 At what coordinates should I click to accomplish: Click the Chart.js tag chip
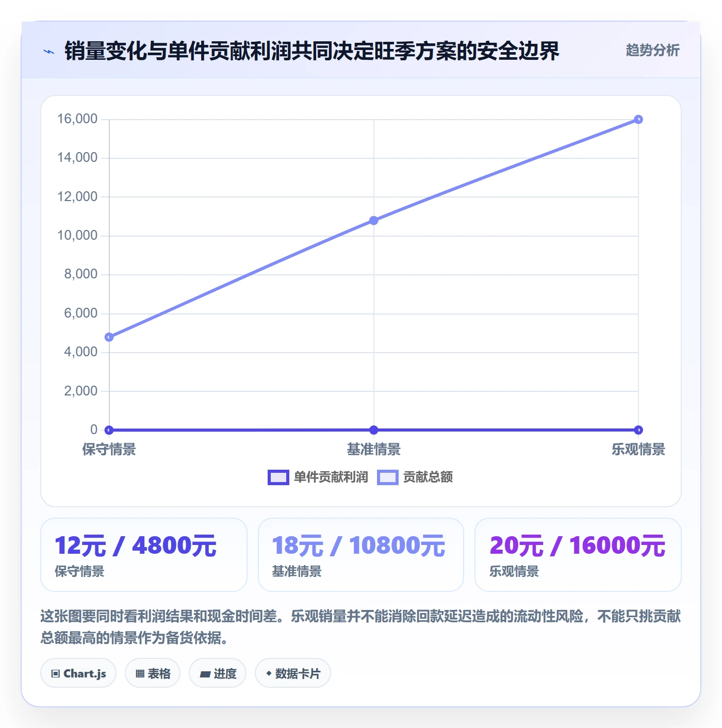click(78, 673)
